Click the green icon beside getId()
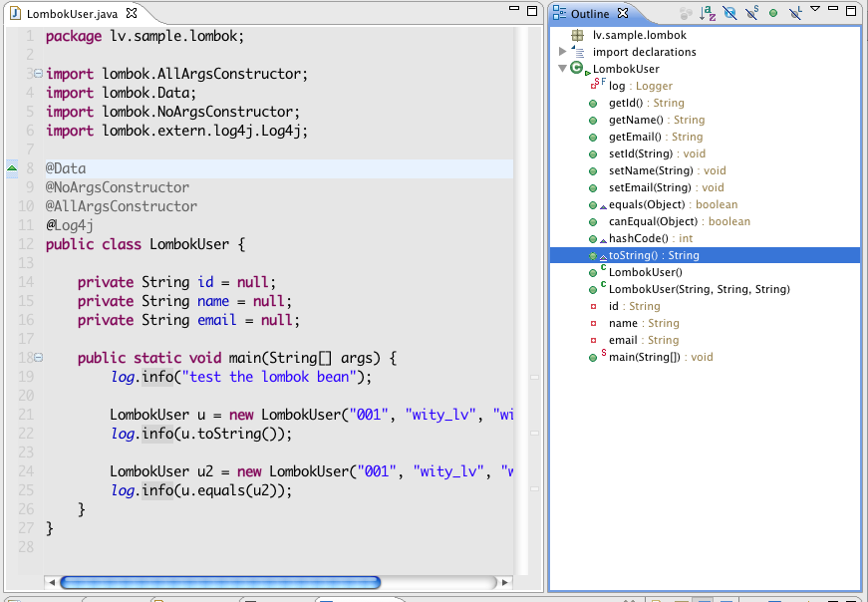 593,103
